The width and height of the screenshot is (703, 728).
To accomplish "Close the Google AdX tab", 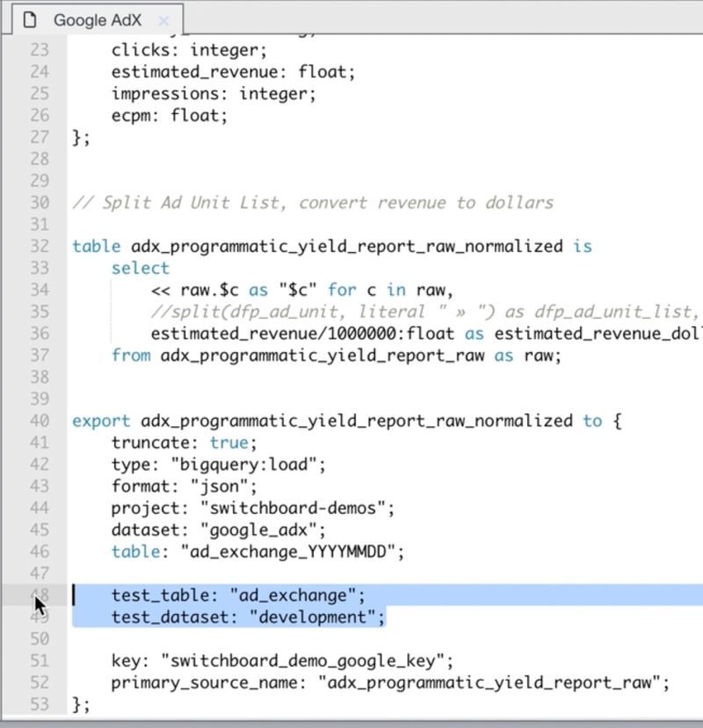I will 163,18.
